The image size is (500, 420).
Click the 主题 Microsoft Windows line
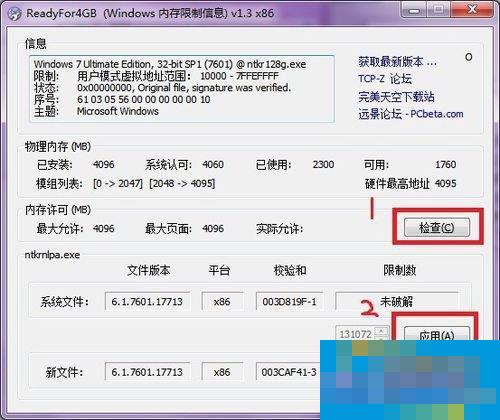(x=96, y=111)
